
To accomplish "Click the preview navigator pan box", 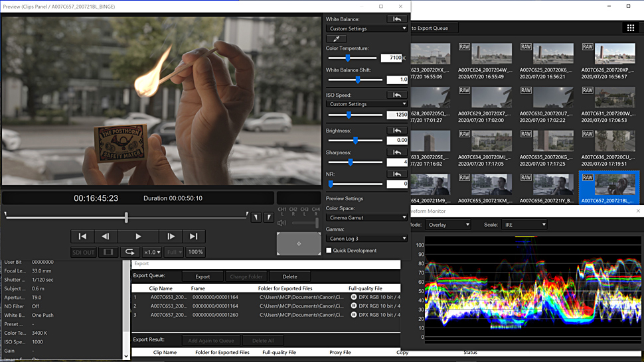I will (x=299, y=243).
